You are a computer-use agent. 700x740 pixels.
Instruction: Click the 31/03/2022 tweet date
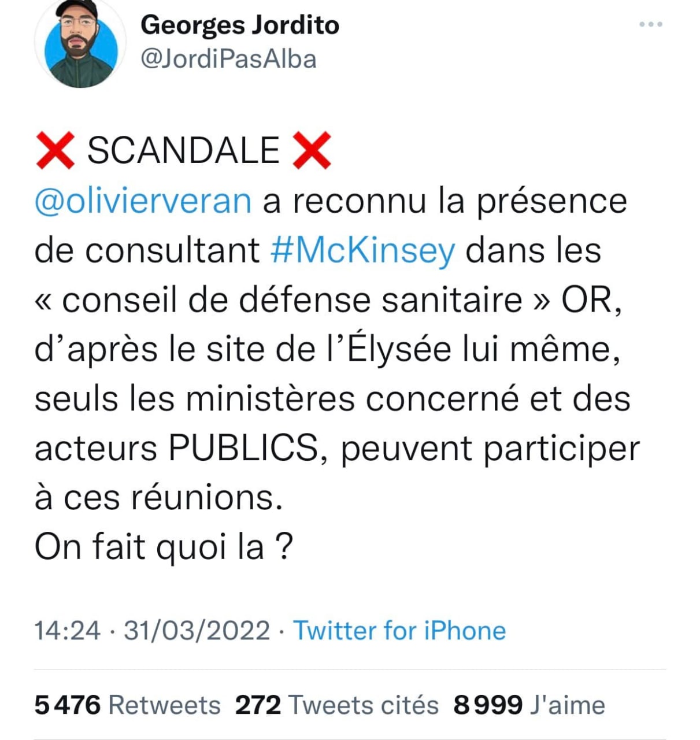tap(197, 630)
